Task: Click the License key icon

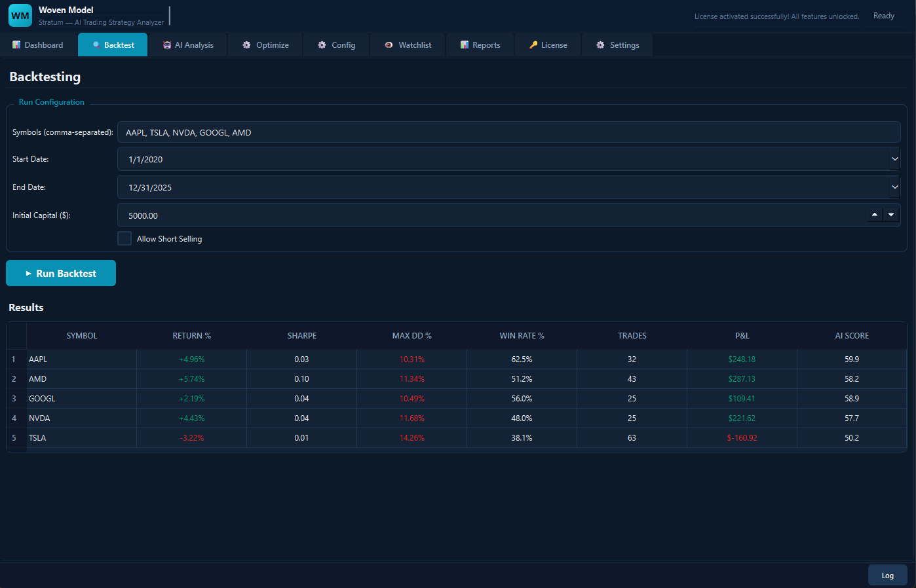Action: point(533,45)
